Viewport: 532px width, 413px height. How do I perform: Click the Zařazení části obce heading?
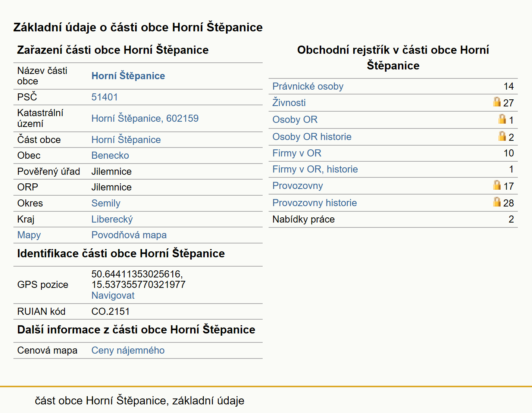113,50
